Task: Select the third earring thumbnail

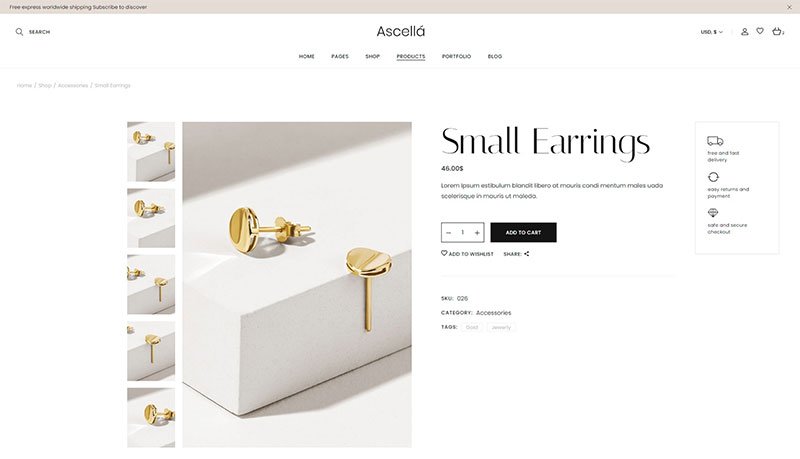Action: pos(151,285)
